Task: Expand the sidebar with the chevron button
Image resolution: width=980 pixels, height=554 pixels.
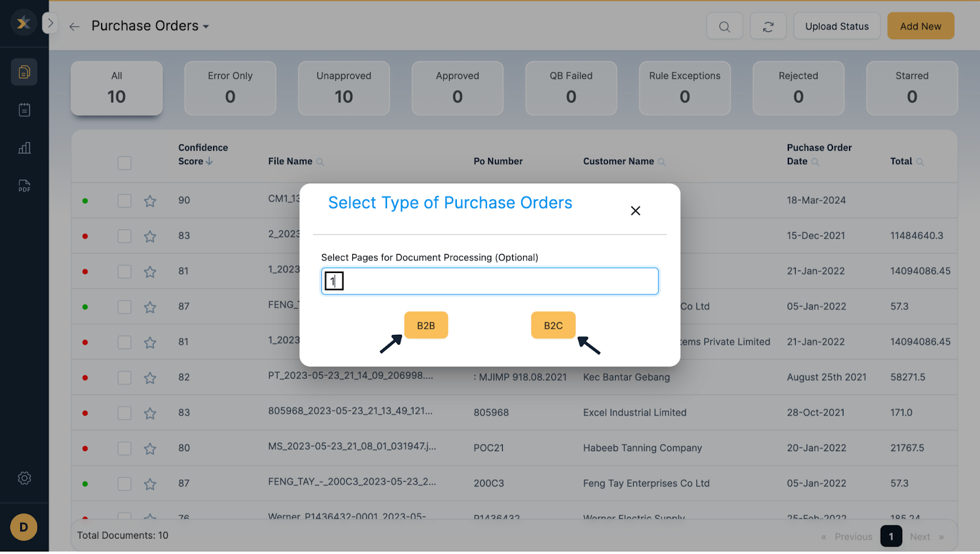Action: coord(50,23)
